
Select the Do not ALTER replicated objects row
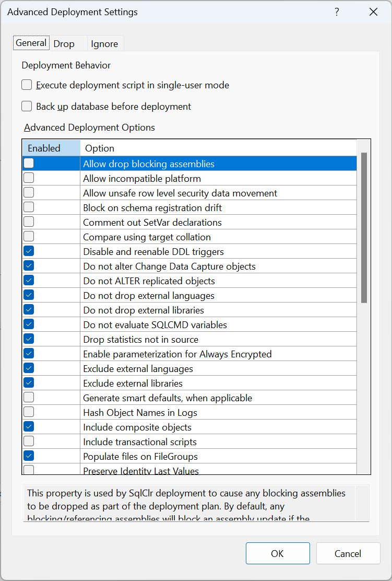point(190,281)
